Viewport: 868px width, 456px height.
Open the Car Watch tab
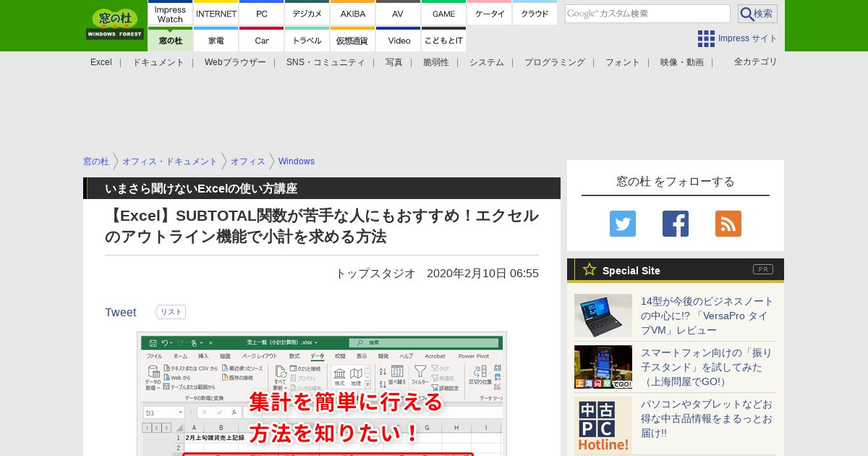(262, 40)
